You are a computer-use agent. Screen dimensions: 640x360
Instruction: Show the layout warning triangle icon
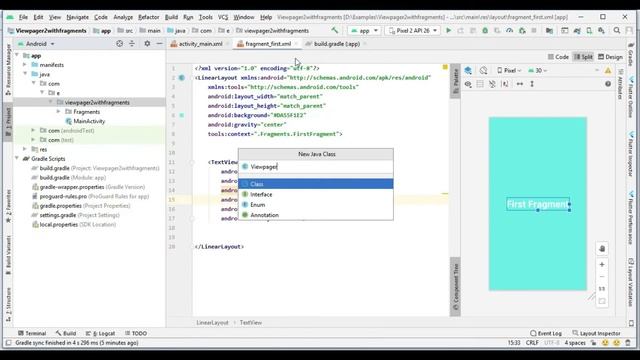[x=608, y=71]
